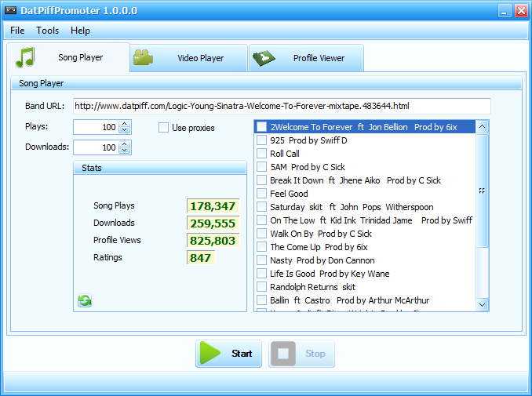Image resolution: width=532 pixels, height=396 pixels.
Task: Click the video camera icon
Action: click(x=143, y=57)
